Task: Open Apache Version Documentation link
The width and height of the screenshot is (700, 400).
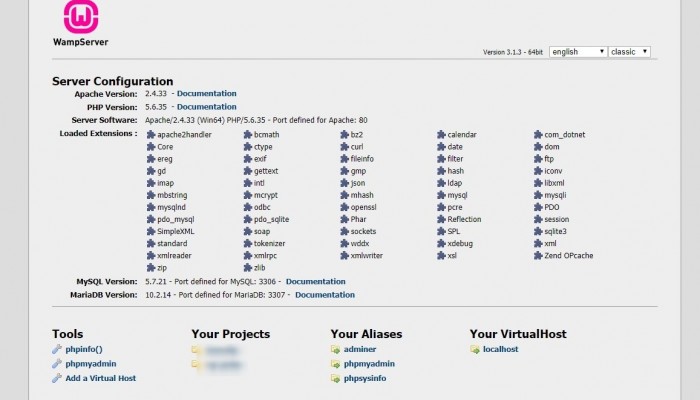Action: [206, 93]
